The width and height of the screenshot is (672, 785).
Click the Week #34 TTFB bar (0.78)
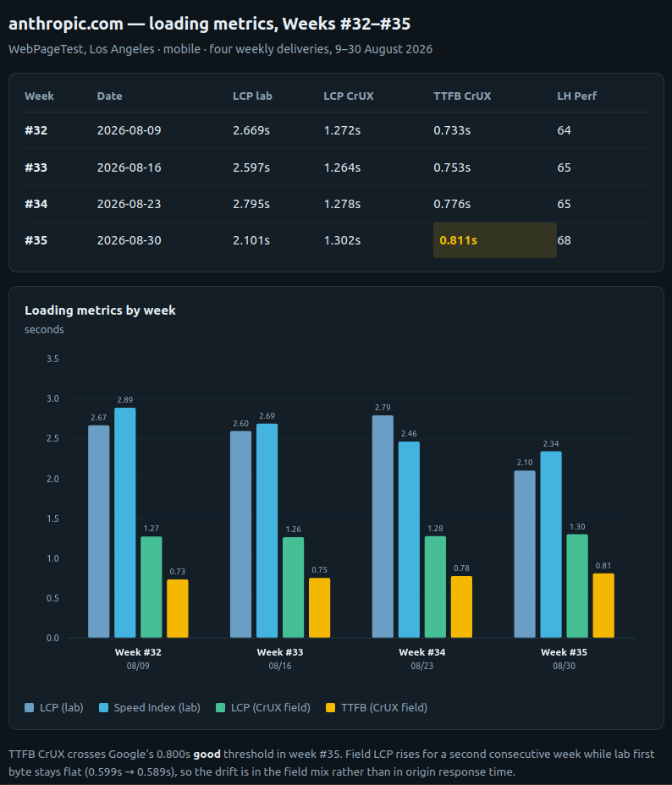462,607
